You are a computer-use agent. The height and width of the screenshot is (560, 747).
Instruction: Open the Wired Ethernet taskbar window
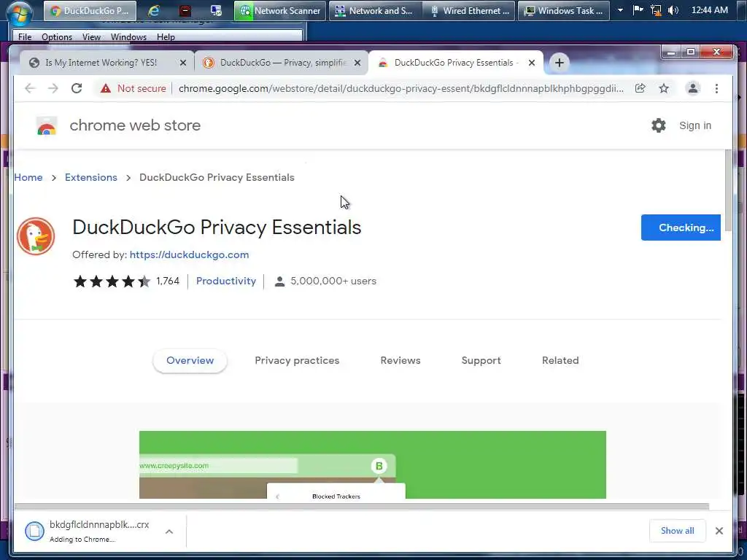pyautogui.click(x=469, y=10)
